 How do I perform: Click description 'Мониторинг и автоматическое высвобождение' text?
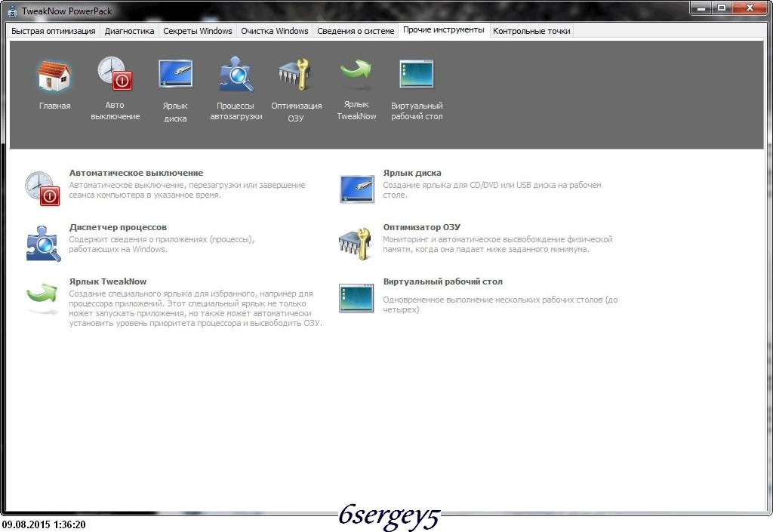coord(497,244)
